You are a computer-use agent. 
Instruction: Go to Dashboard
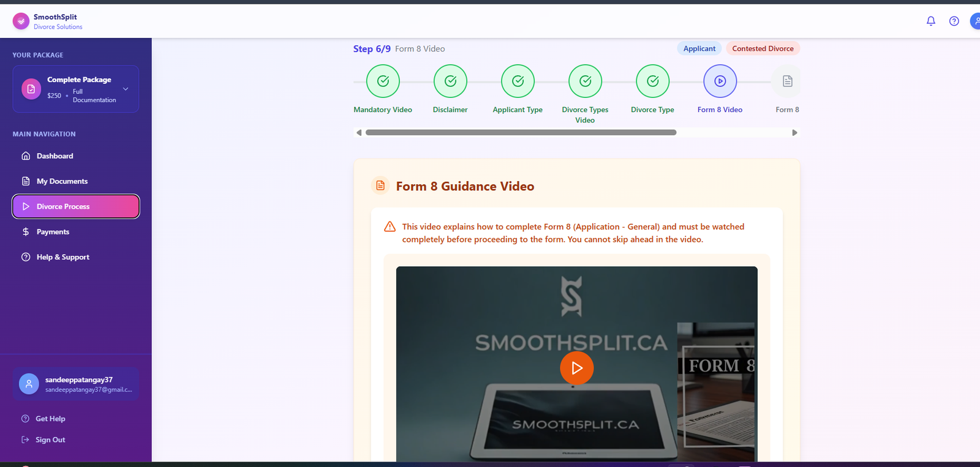tap(76, 156)
